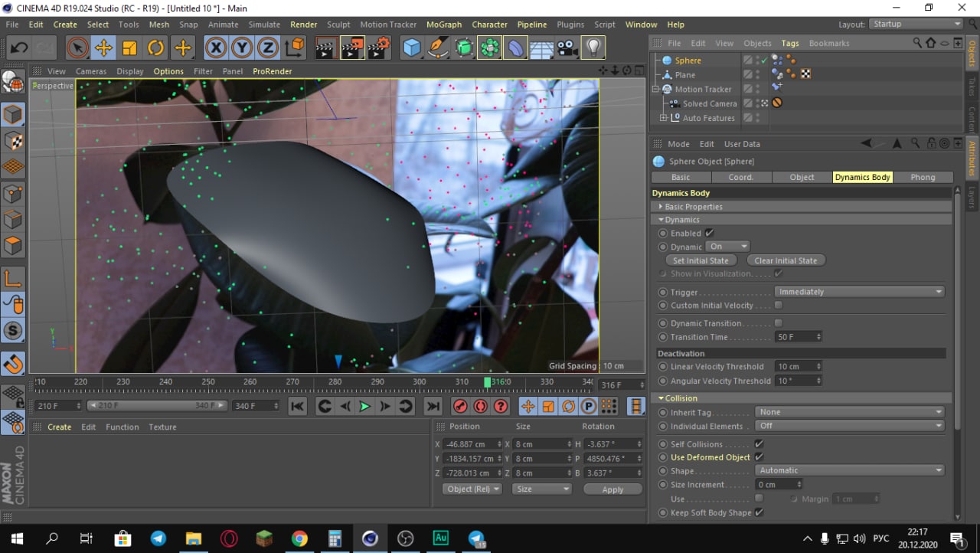Click Shape animation radio dot
980x553 pixels.
pyautogui.click(x=663, y=471)
